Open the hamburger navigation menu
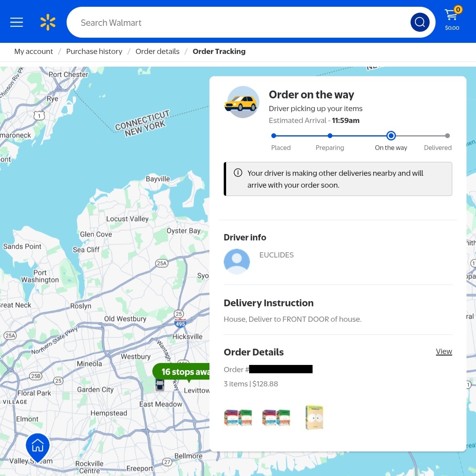The height and width of the screenshot is (476, 476). pos(17,22)
